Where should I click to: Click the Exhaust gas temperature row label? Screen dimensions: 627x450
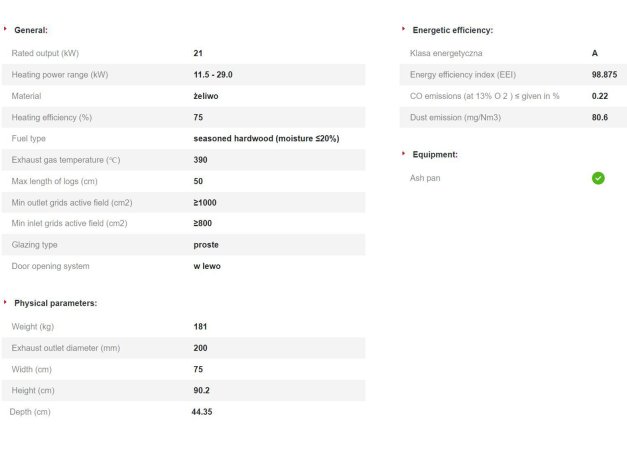66,160
